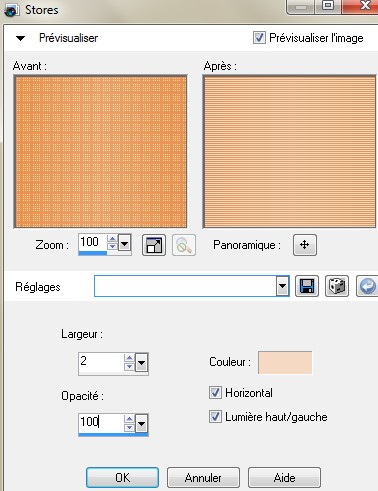
Task: Collapse the Prévisualiser section triangle
Action: (20, 38)
